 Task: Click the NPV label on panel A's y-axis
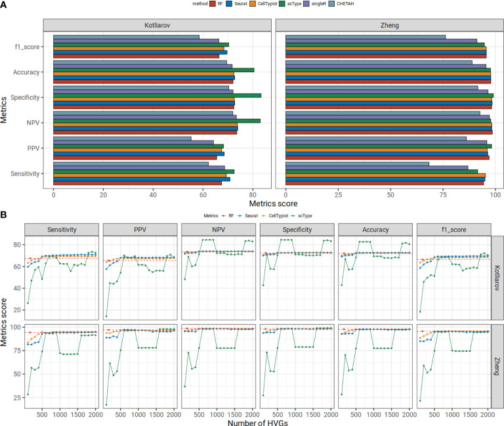click(34, 123)
